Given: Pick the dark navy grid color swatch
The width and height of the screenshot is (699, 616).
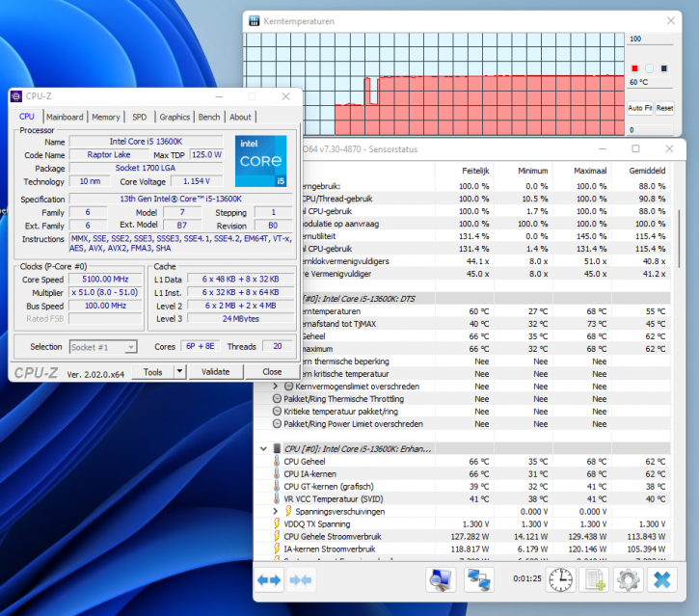Looking at the screenshot, I should tap(663, 68).
